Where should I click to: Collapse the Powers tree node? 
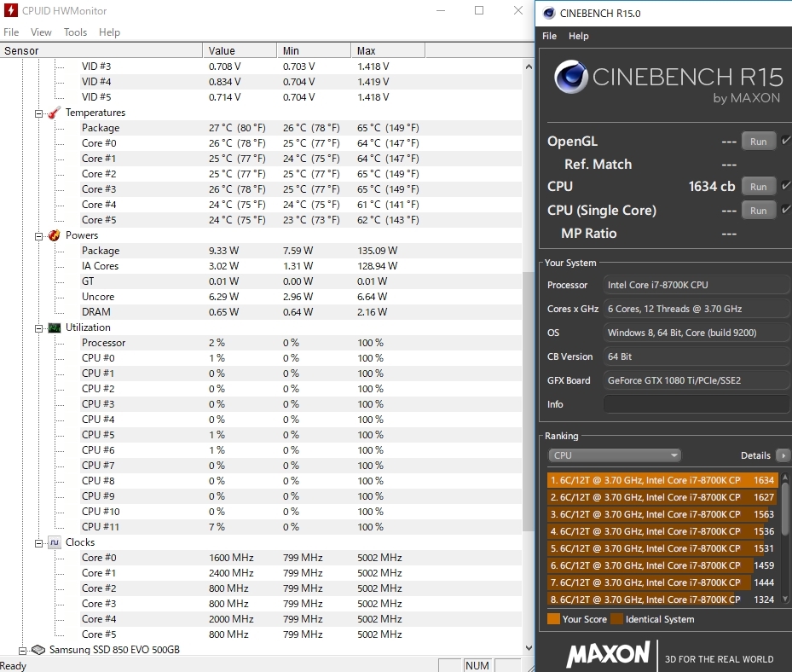pos(38,236)
